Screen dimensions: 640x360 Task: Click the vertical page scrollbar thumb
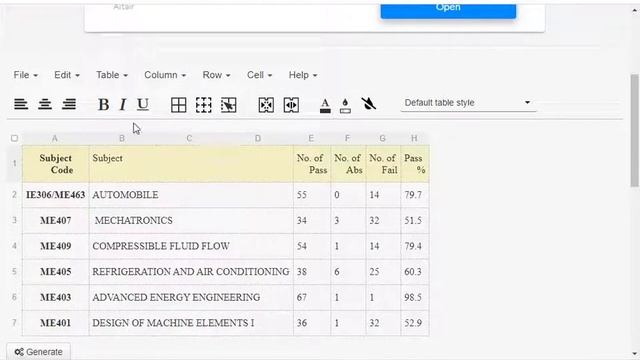point(634,130)
